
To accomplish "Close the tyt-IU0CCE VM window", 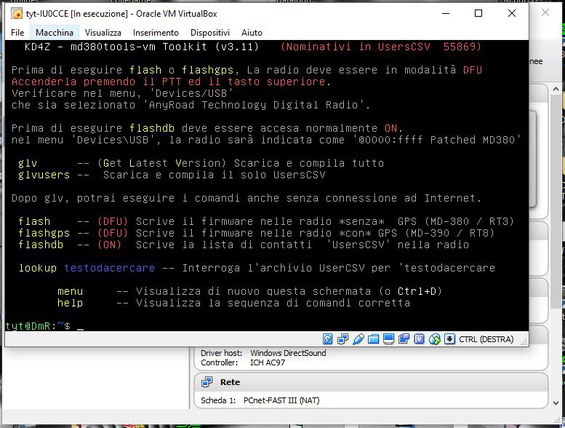I will 512,13.
